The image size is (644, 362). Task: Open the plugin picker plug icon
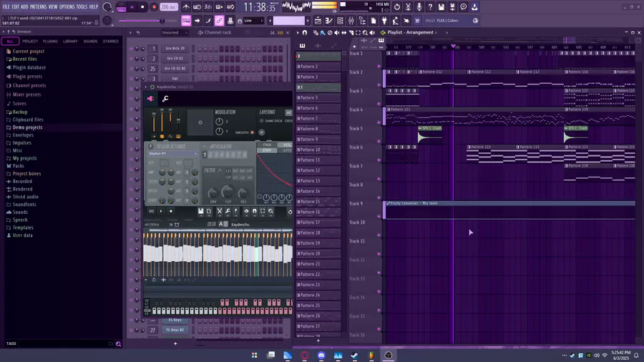[384, 21]
